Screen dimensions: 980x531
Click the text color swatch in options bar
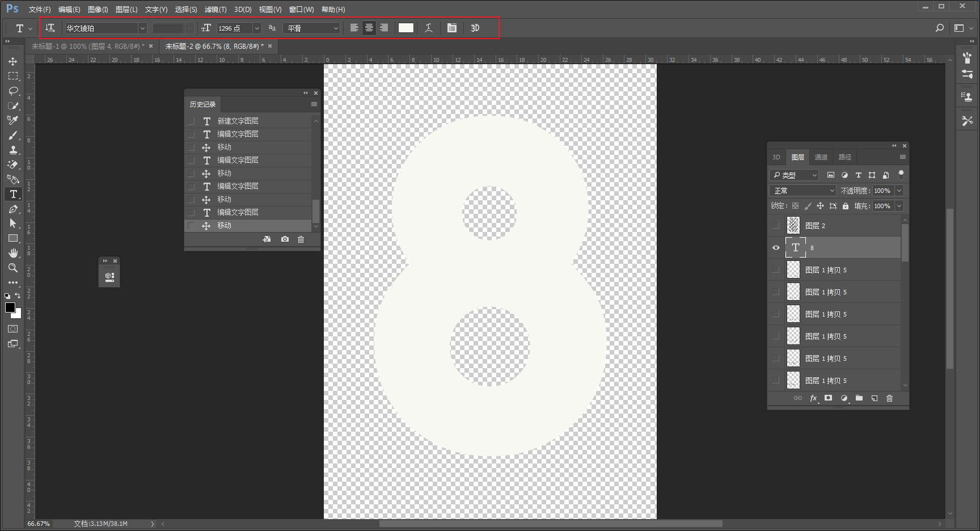(406, 28)
